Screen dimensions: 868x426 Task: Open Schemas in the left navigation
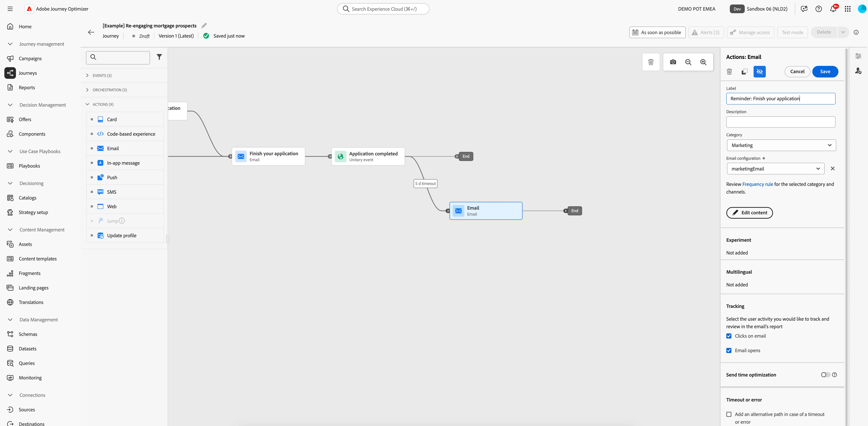click(x=28, y=334)
